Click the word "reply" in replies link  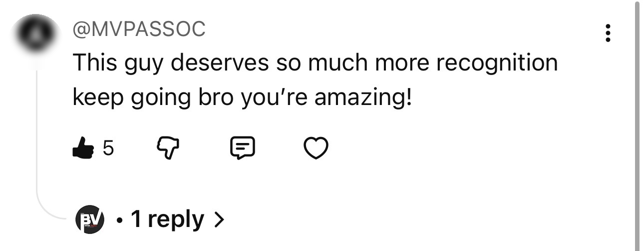tap(176, 219)
